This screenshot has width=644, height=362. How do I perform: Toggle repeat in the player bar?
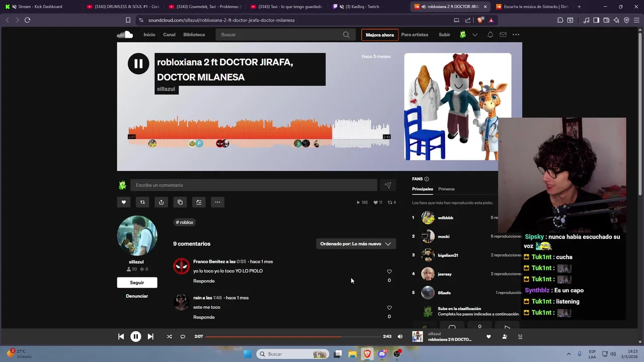(x=183, y=336)
